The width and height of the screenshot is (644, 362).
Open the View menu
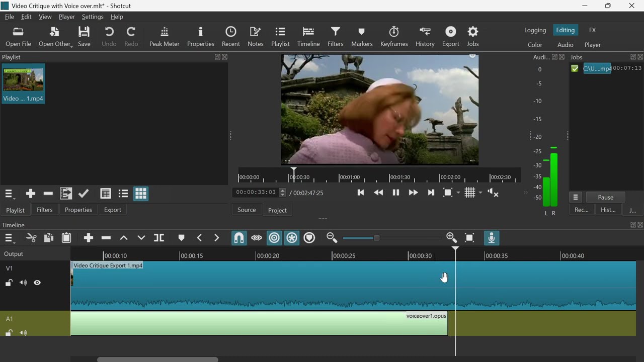(45, 17)
